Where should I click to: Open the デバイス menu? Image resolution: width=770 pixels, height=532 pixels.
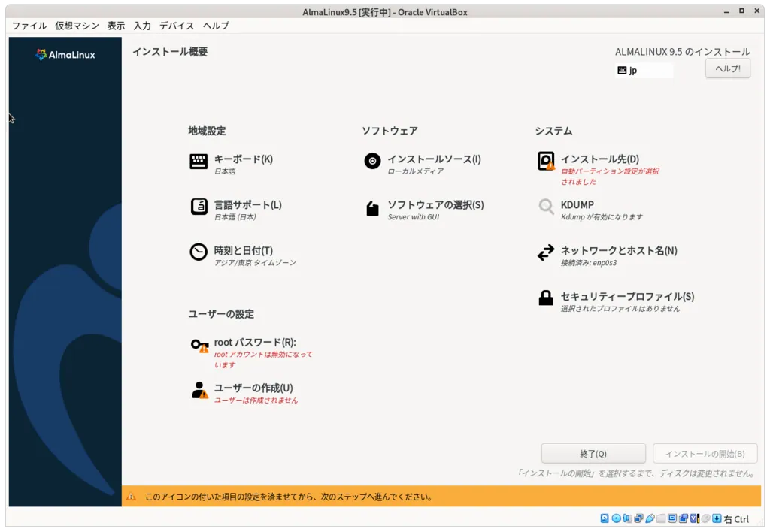point(177,25)
